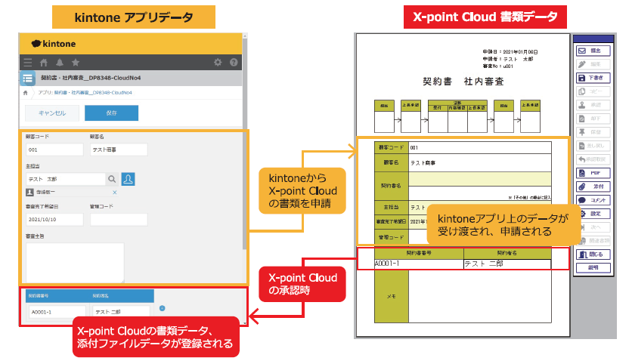Click the 顧客コード cell showing 001 in X-point form
Screen dimensions: 632x364
tap(479, 148)
